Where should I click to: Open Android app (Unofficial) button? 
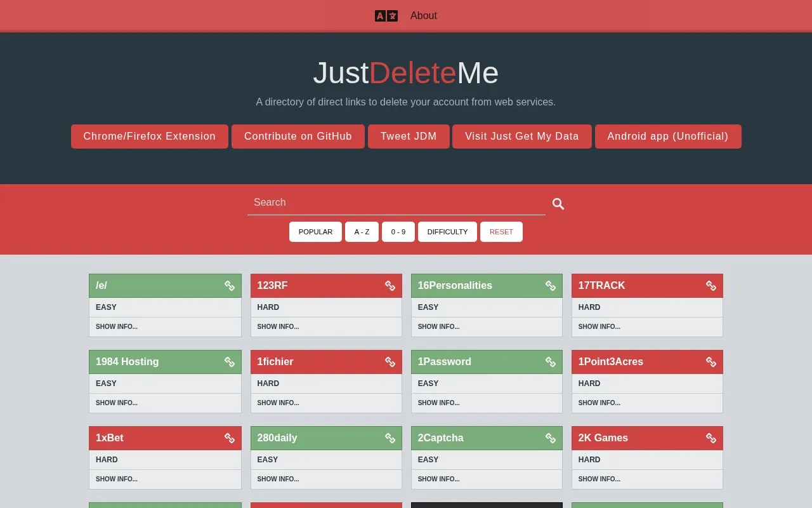click(668, 137)
